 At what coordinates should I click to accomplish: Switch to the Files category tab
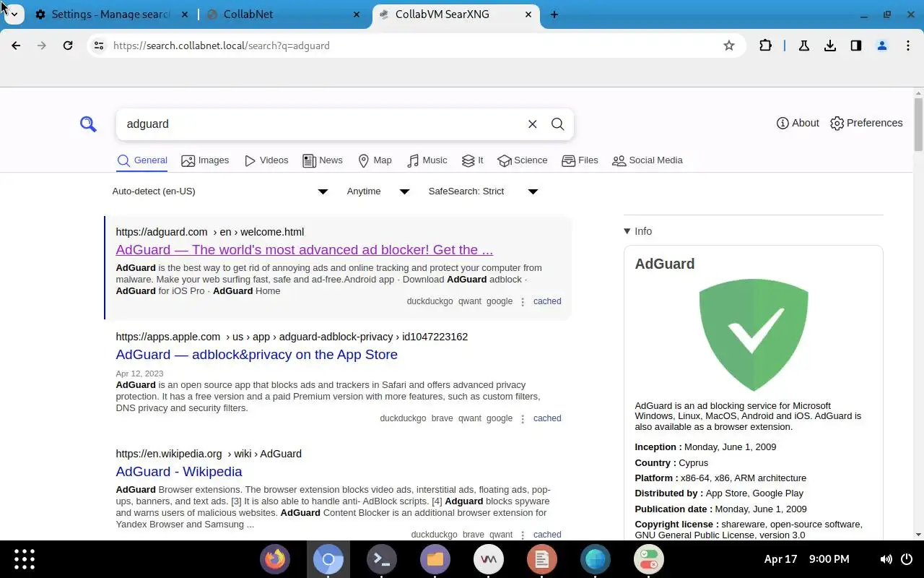[x=580, y=160]
